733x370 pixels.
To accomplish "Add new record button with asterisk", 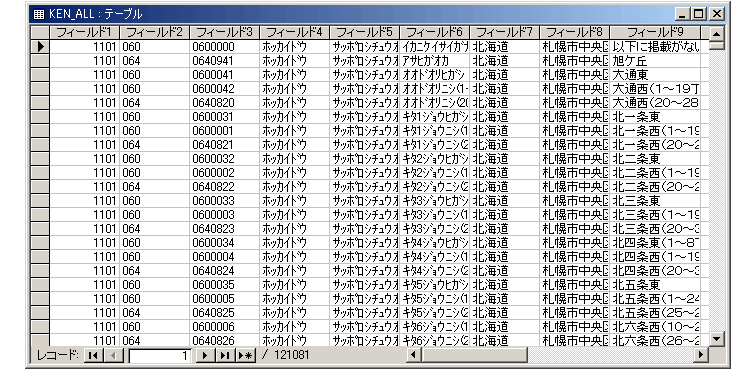I will point(245,355).
